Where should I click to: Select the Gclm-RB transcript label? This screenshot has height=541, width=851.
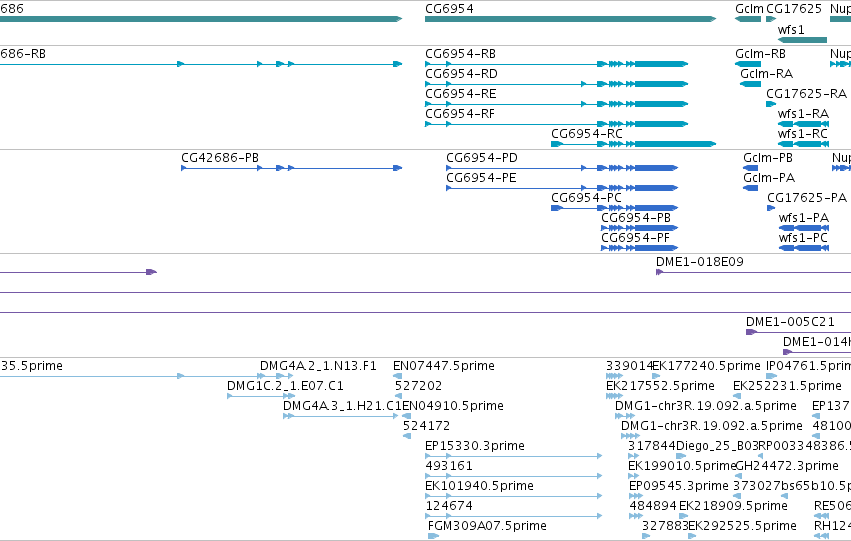[x=760, y=54]
